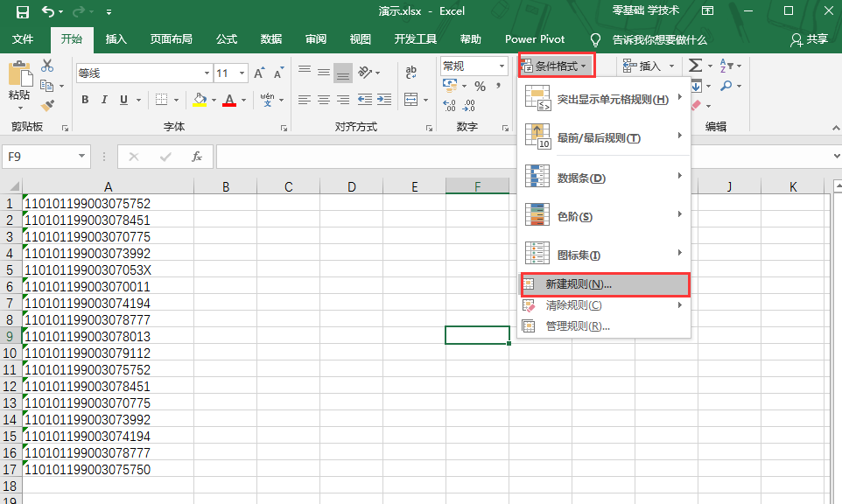This screenshot has width=842, height=504.
Task: Click the 共享 share button
Action: 810,39
